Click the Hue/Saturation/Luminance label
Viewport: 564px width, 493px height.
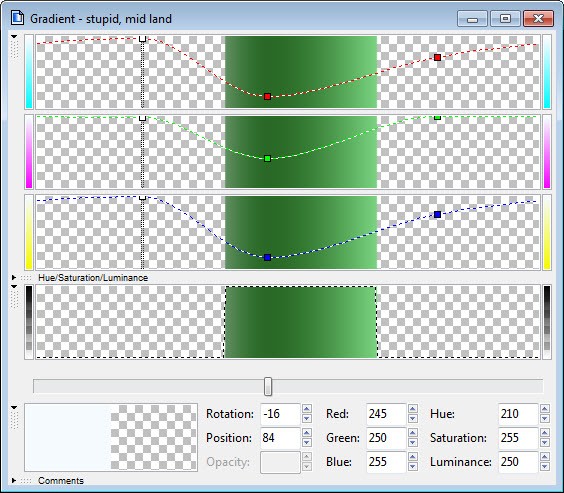click(x=93, y=278)
